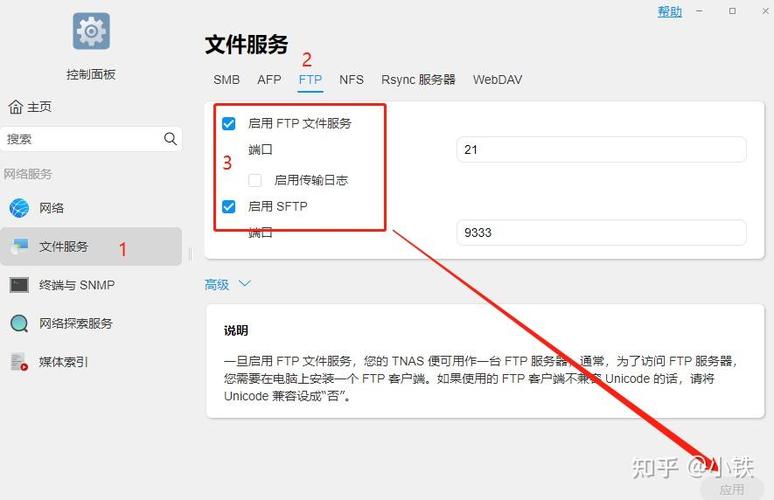774x500 pixels.
Task: Click the 媒体索引 document icon
Action: [19, 362]
